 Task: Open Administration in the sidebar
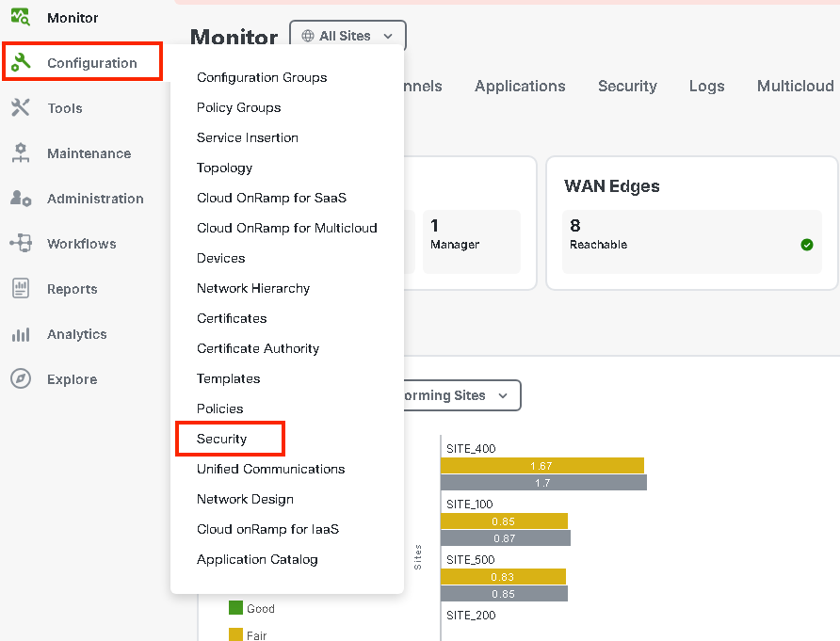click(95, 199)
